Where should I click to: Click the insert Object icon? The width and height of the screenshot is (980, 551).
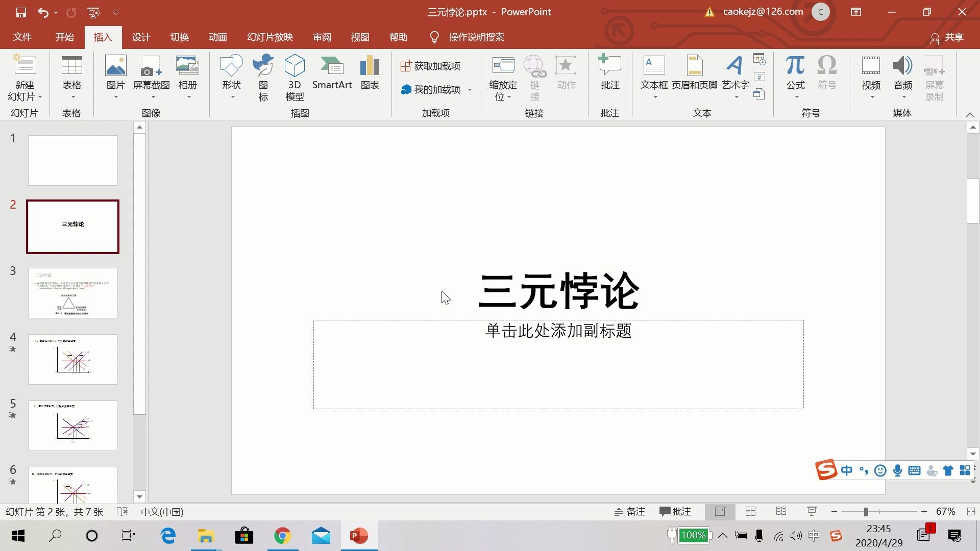[759, 94]
